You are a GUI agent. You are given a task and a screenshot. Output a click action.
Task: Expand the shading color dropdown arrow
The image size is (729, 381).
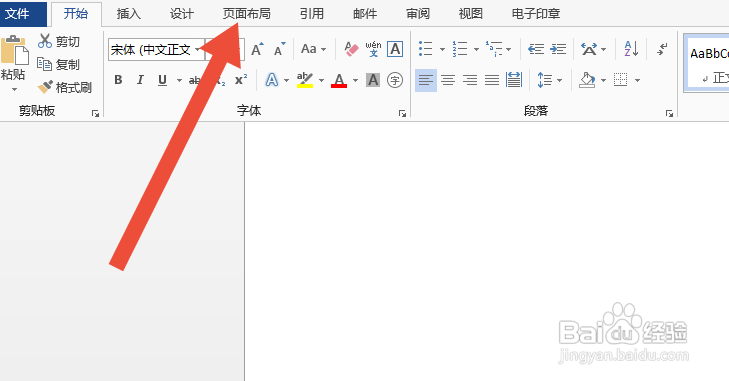(x=603, y=80)
